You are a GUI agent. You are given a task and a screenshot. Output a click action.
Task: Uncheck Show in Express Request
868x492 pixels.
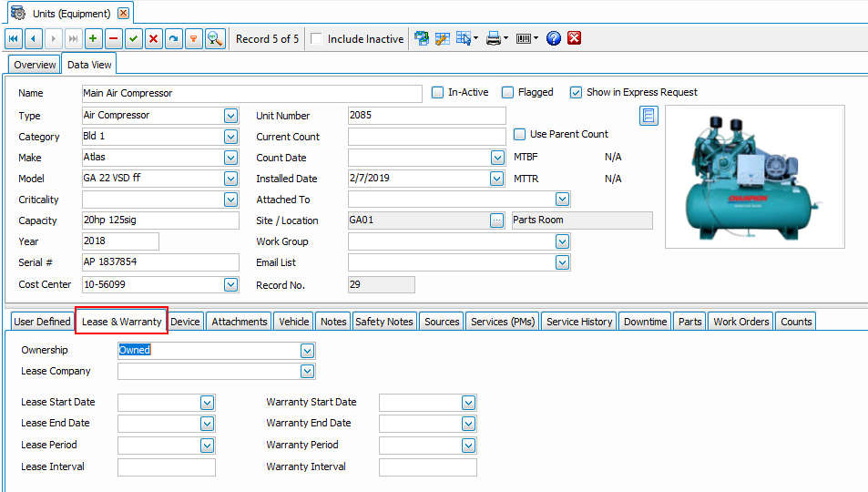(x=576, y=93)
